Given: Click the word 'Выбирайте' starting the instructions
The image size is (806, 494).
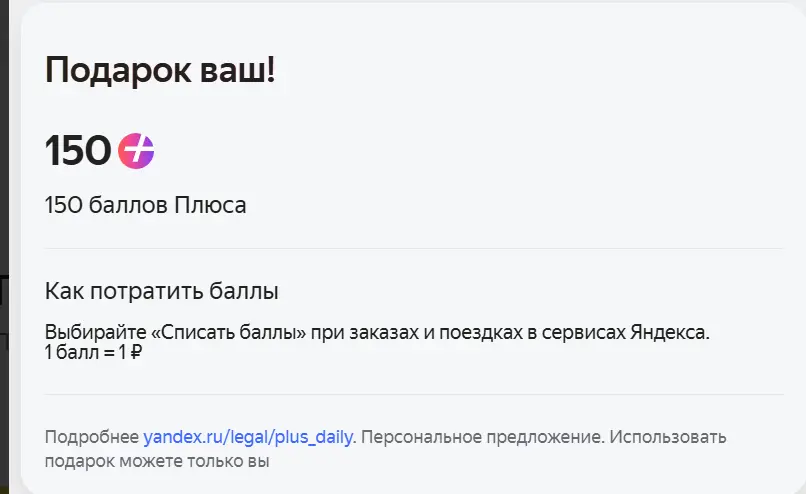Looking at the screenshot, I should (x=96, y=332).
